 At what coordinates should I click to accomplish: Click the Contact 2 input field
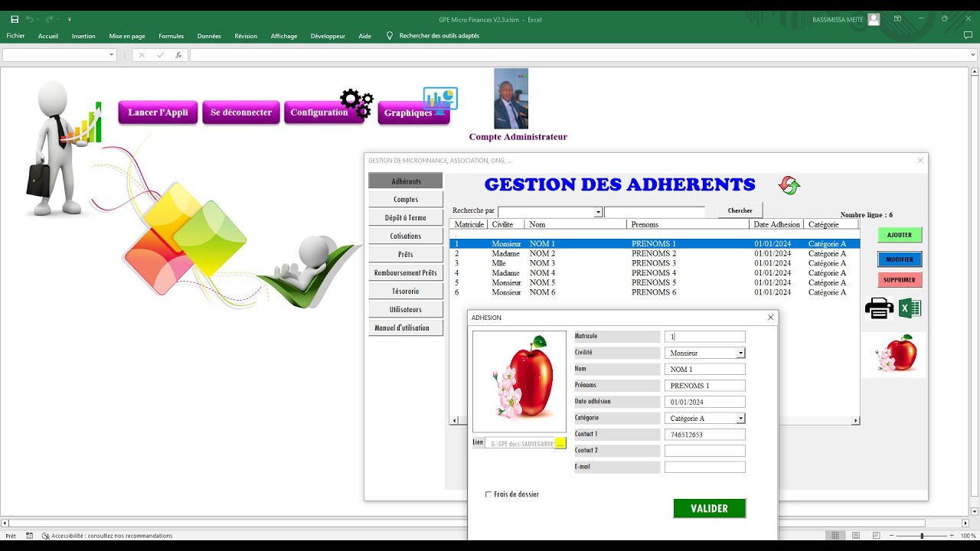click(x=705, y=451)
